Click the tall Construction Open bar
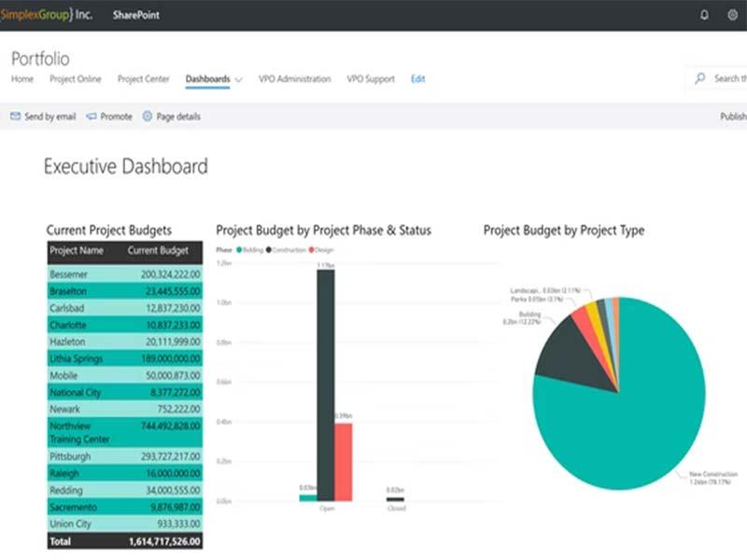The image size is (747, 560). [x=326, y=385]
